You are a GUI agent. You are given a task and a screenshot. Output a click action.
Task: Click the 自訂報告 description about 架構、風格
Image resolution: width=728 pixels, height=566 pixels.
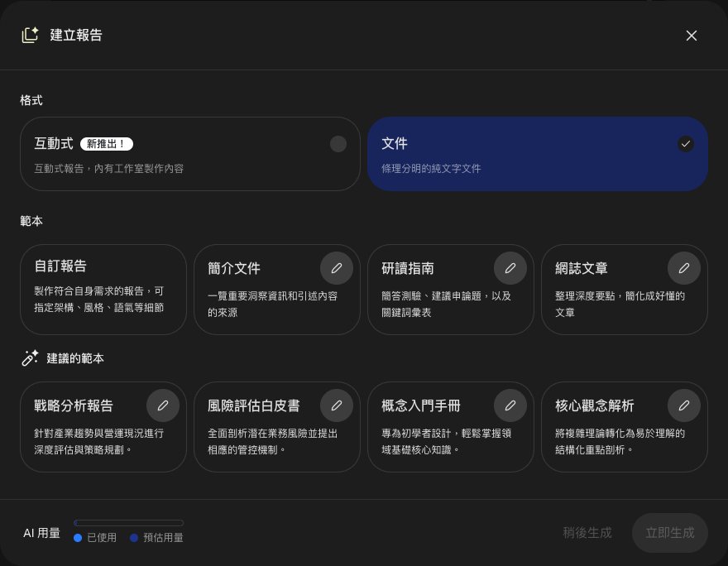[99, 300]
